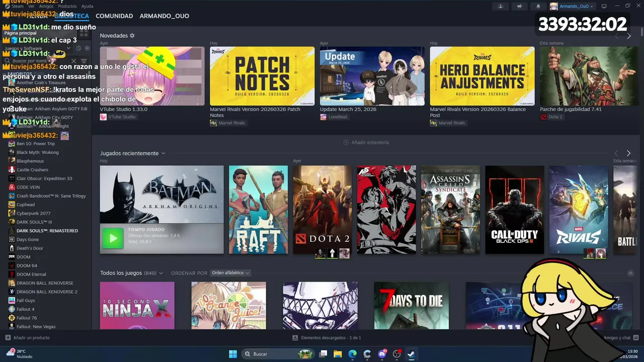The image size is (644, 362).
Task: Open the Patch Notes Marvel Rivals news card
Action: [x=262, y=76]
